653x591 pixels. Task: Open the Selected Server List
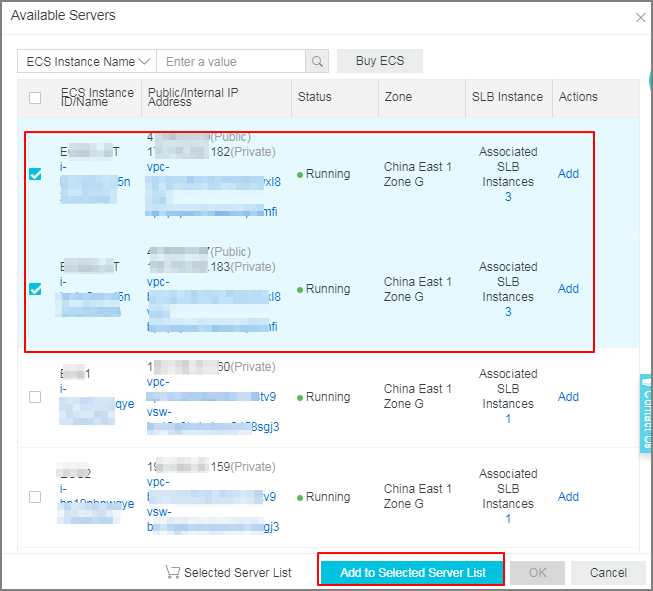click(229, 573)
